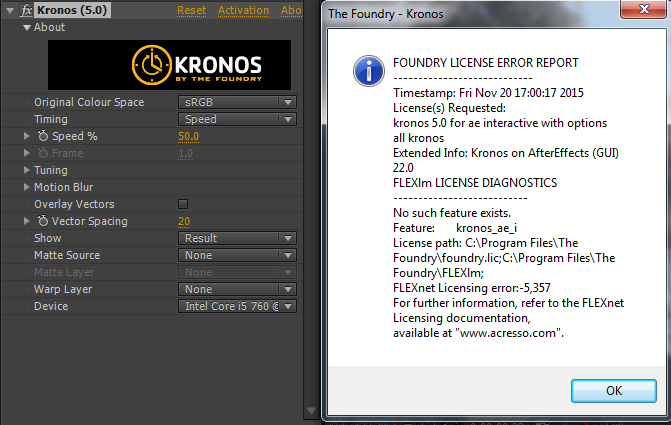This screenshot has height=425, width=671.
Task: Open Matte Source dropdown set to None
Action: (x=237, y=255)
